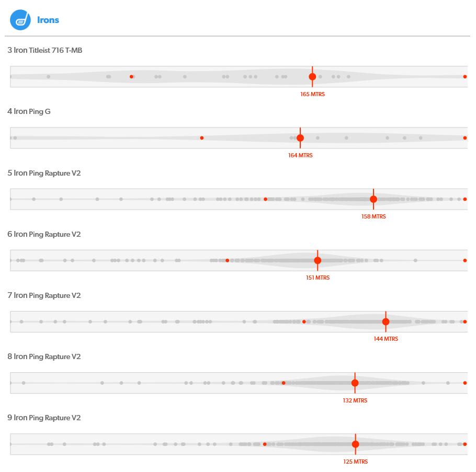Open the 3 Iron Titleist 716 T-MB label
The width and height of the screenshot is (476, 472).
[45, 50]
